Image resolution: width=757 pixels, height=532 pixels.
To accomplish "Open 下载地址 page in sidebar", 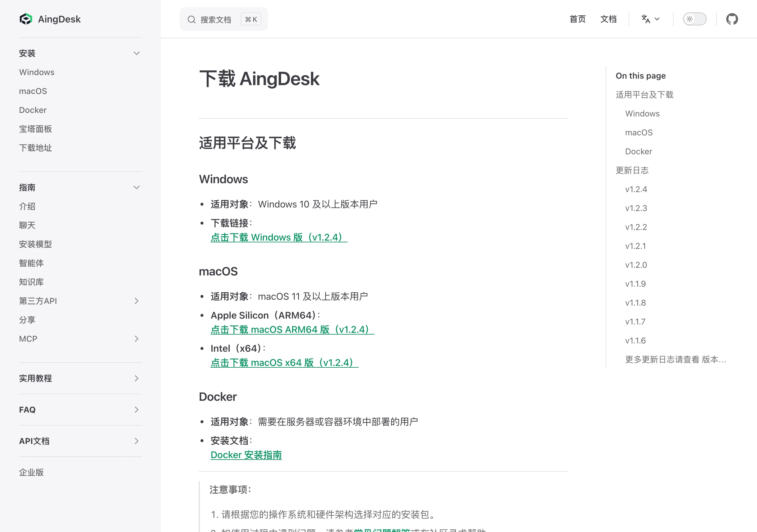I will (35, 148).
